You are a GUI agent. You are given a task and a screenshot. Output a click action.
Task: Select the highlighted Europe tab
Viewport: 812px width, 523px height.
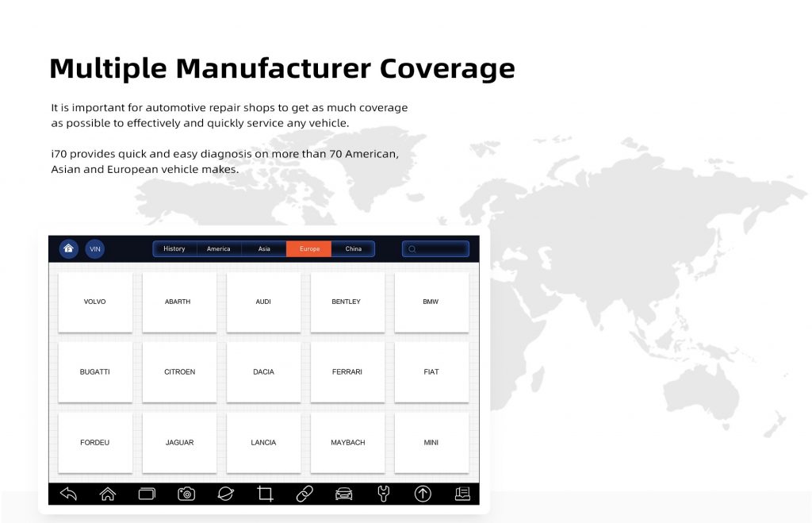[309, 248]
